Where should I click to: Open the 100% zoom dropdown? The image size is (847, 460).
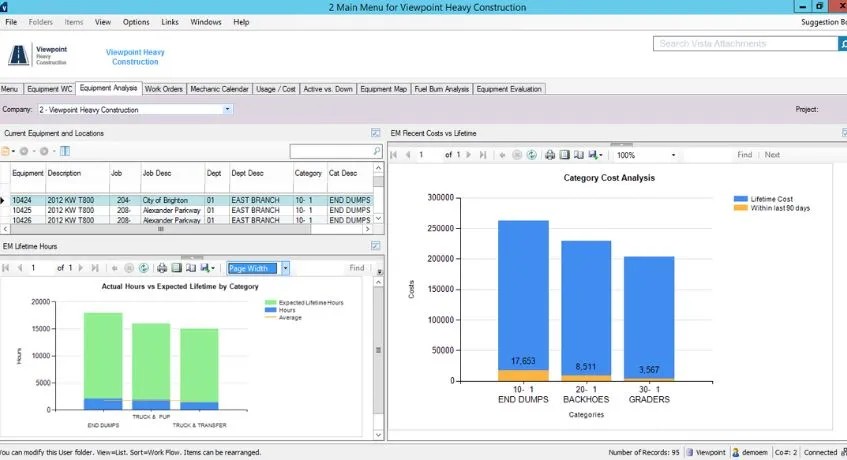tap(673, 155)
